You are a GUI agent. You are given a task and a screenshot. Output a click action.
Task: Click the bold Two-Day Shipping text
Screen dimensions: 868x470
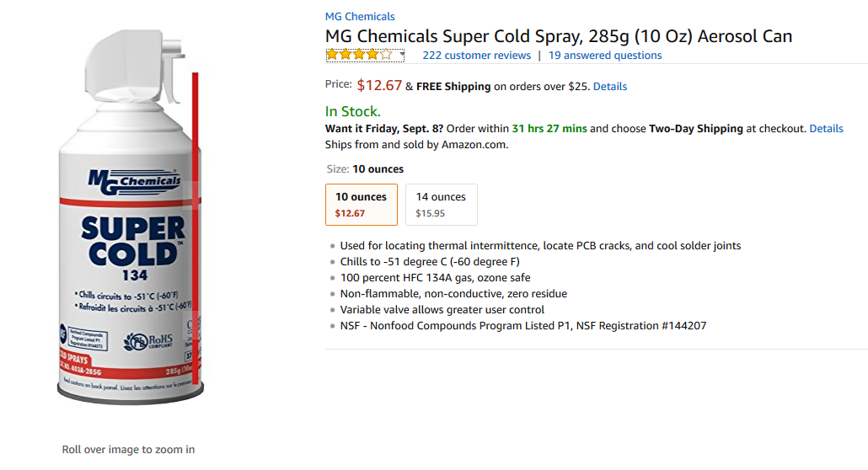(x=696, y=129)
